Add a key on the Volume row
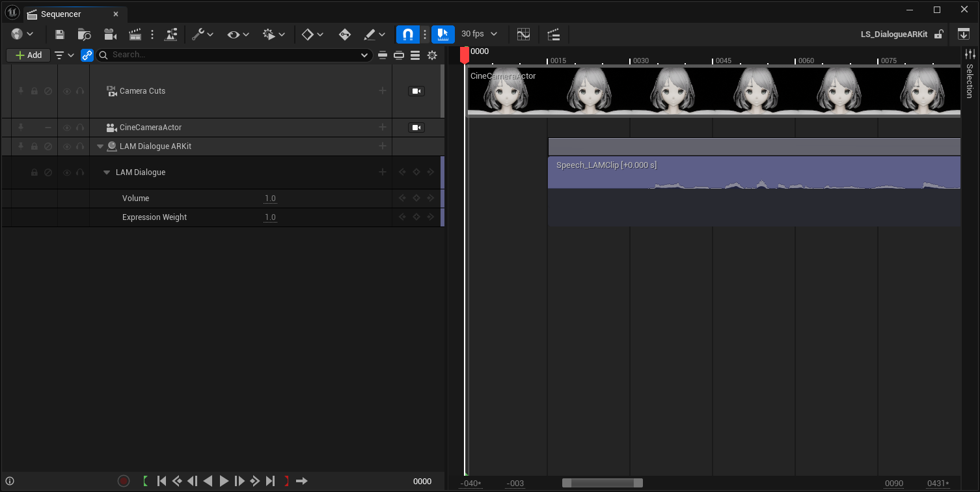 click(x=416, y=198)
